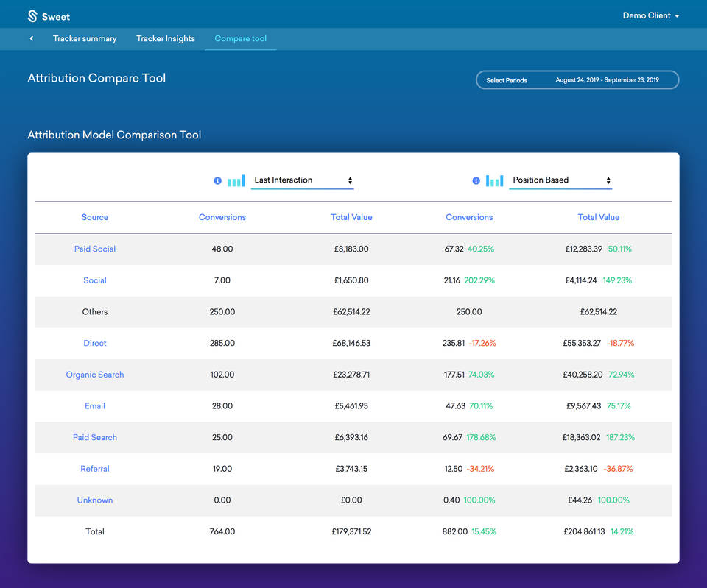Click Last Interaction Total Value column header
The height and width of the screenshot is (588, 707).
point(351,217)
